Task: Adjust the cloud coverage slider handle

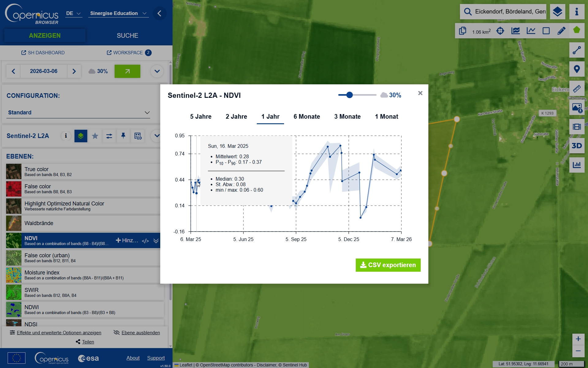Action: click(350, 95)
